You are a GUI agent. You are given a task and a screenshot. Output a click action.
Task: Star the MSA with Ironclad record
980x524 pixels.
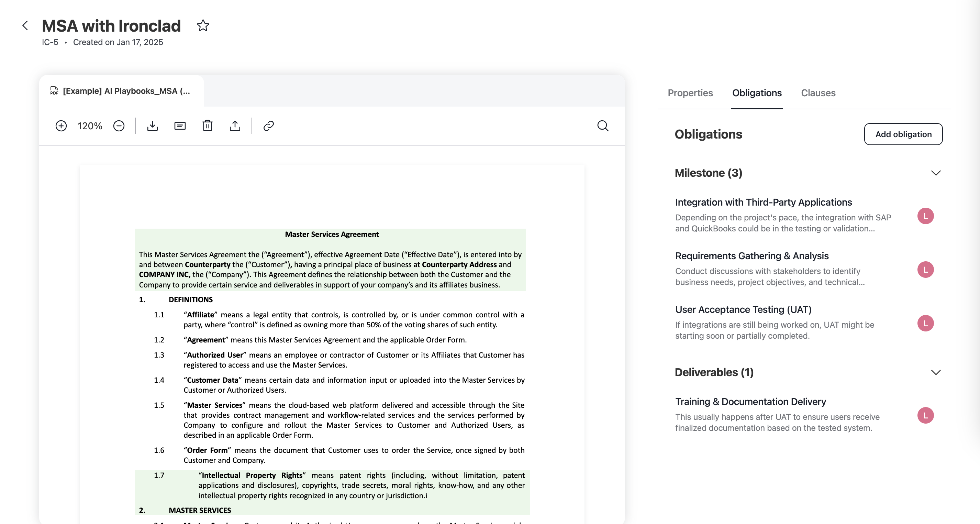pyautogui.click(x=203, y=25)
